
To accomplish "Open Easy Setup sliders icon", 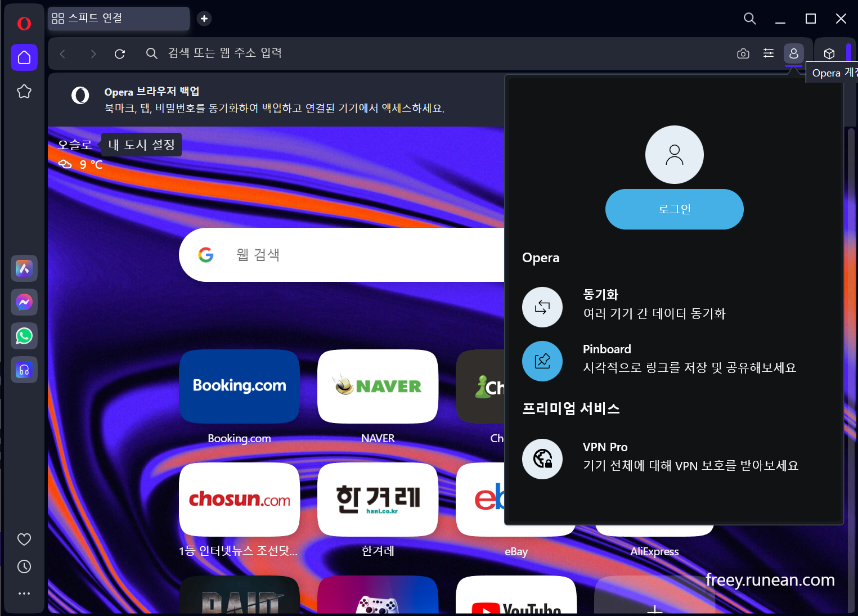I will pos(769,53).
